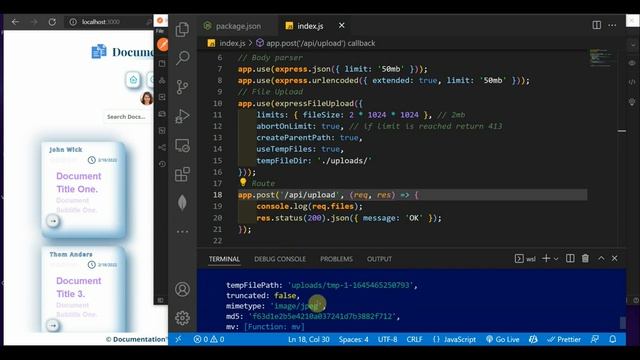The width and height of the screenshot is (640, 360).
Task: Select the wsl terminal profile
Action: tap(525, 258)
